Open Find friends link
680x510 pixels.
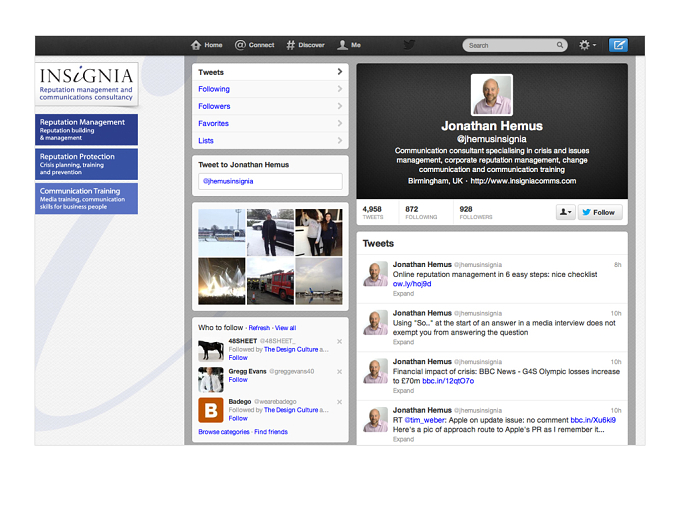271,432
